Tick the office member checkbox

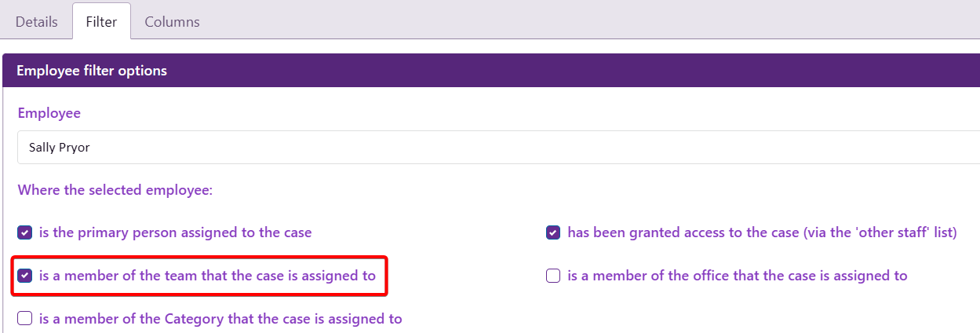click(553, 276)
